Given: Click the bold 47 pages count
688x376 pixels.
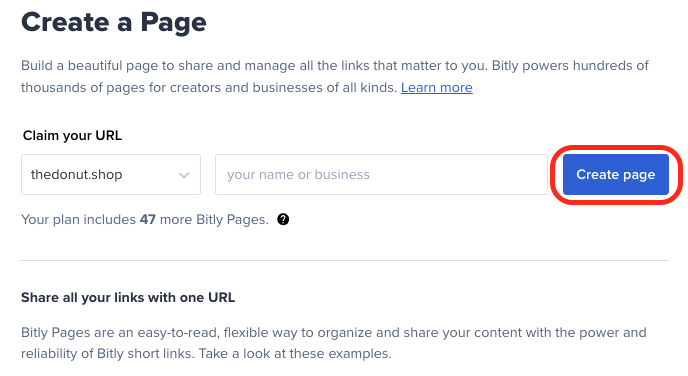Looking at the screenshot, I should [148, 219].
